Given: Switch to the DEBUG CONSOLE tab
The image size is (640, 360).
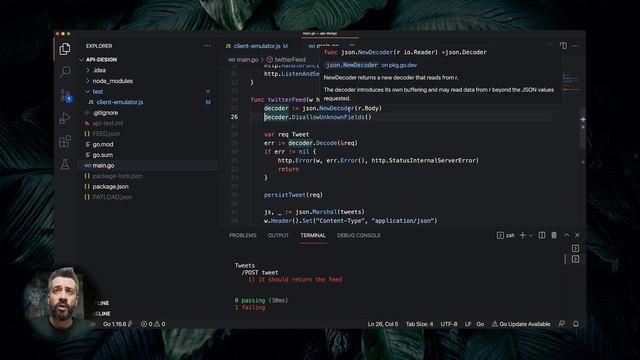Looking at the screenshot, I should (358, 236).
